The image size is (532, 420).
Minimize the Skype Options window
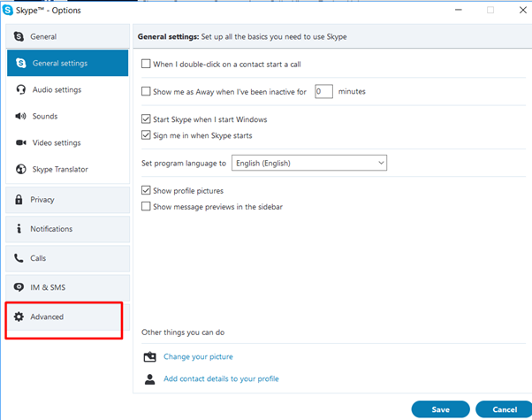point(459,11)
